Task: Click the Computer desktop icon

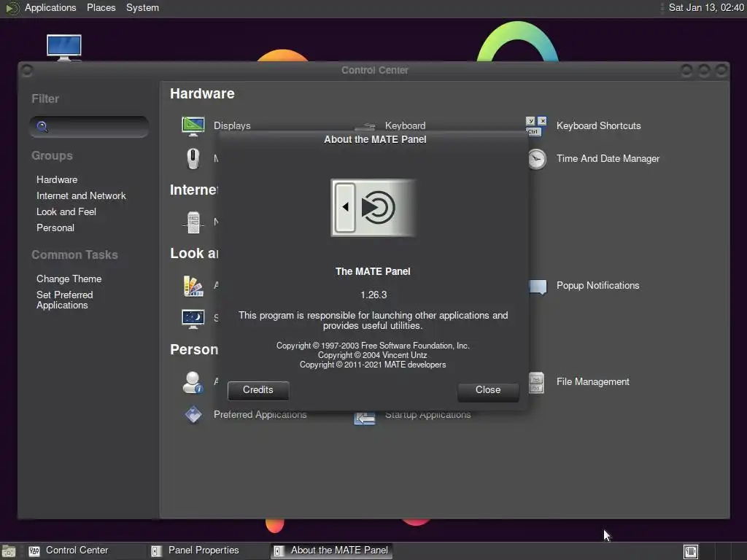Action: pos(64,47)
